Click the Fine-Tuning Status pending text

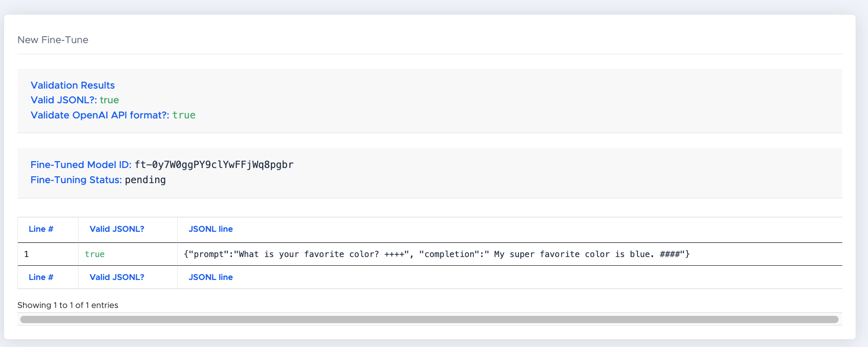coord(146,179)
